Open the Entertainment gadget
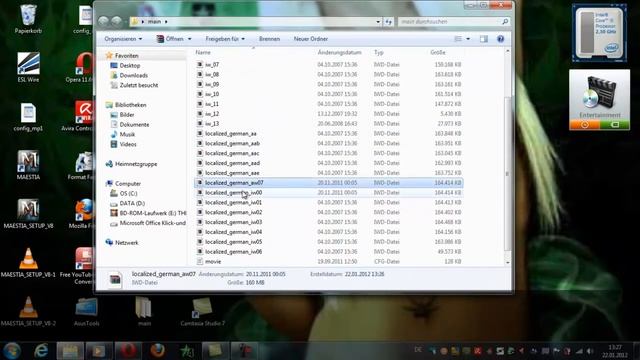This screenshot has height=360, width=640. tap(600, 100)
